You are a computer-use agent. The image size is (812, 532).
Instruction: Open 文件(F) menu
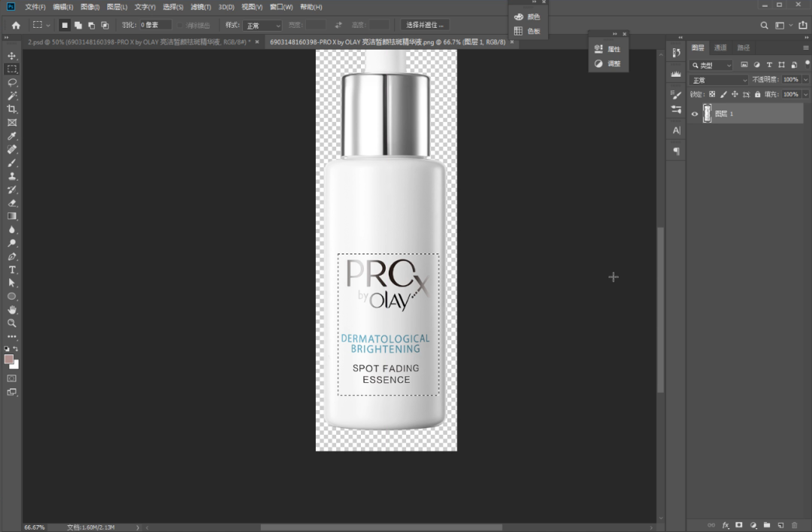pyautogui.click(x=35, y=8)
